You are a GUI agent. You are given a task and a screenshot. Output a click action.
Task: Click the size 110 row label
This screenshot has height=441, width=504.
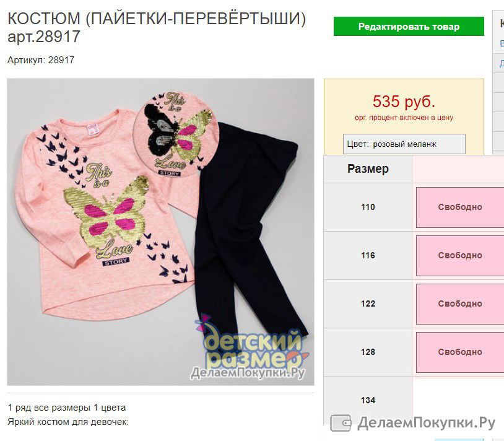pyautogui.click(x=368, y=207)
